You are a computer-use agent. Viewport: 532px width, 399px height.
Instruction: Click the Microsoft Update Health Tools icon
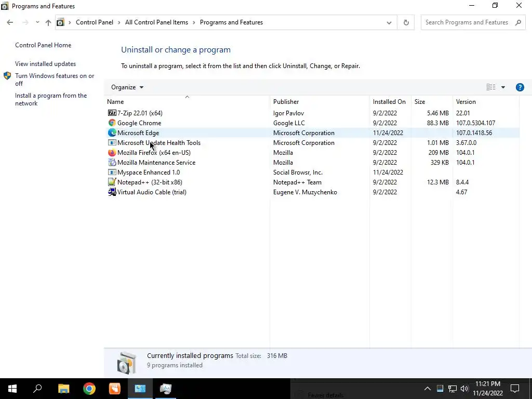tap(112, 142)
